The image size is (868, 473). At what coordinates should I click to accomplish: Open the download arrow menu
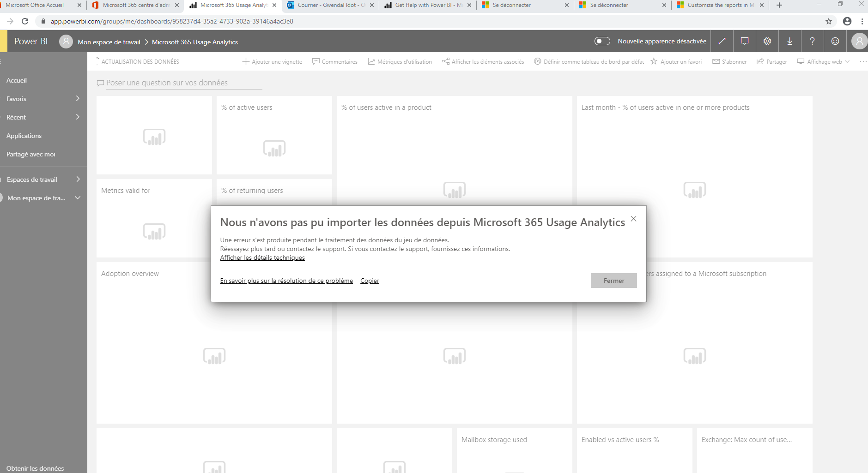tap(790, 41)
